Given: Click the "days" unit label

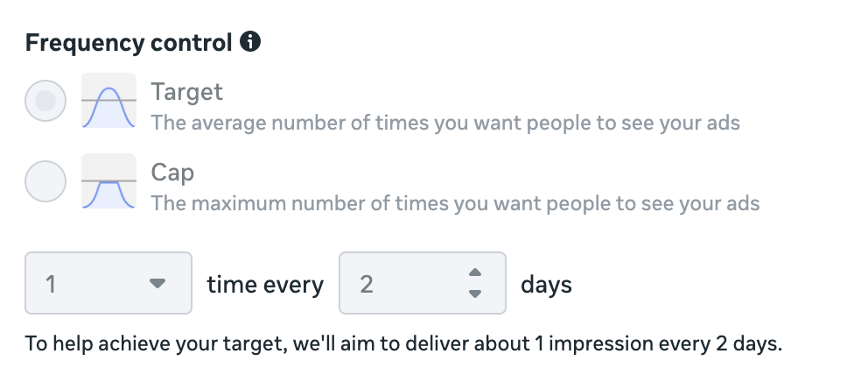Looking at the screenshot, I should click(x=546, y=284).
